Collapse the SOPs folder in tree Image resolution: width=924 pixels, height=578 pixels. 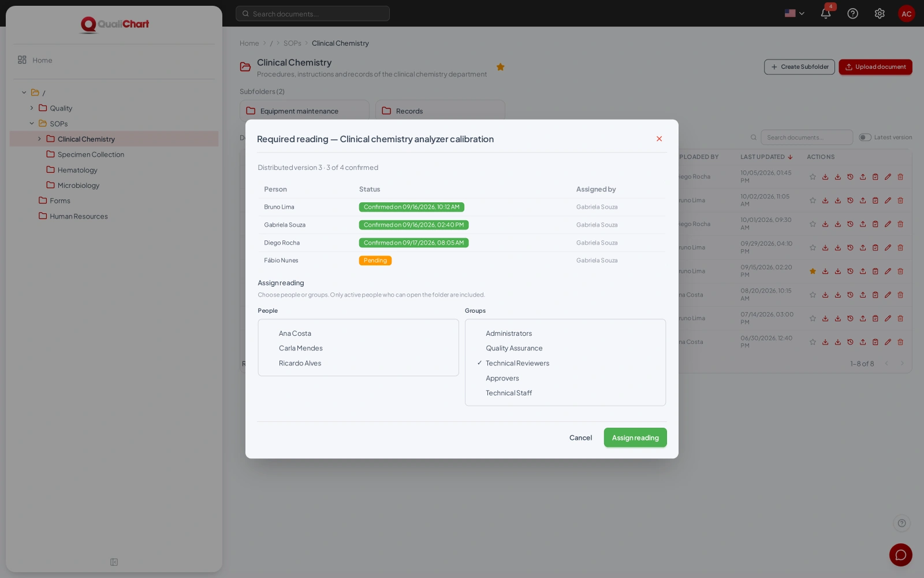pos(32,124)
